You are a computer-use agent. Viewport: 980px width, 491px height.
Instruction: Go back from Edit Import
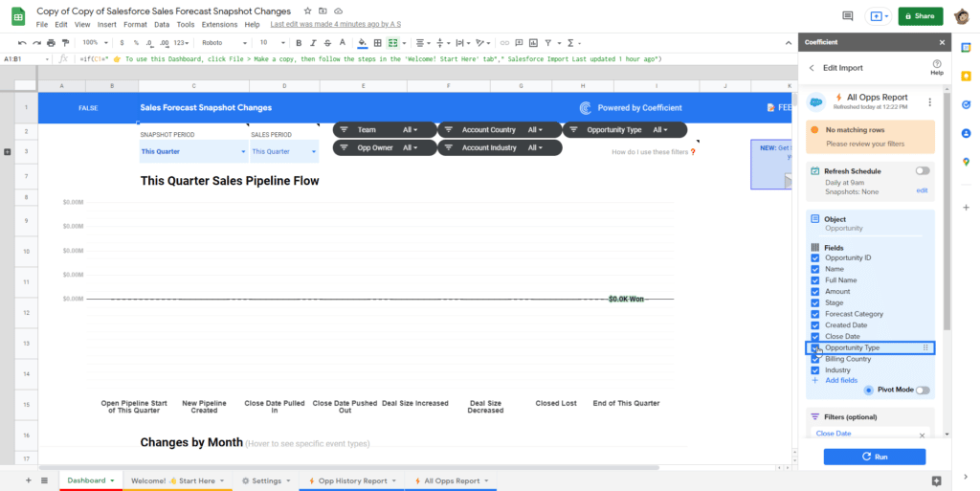(x=812, y=67)
